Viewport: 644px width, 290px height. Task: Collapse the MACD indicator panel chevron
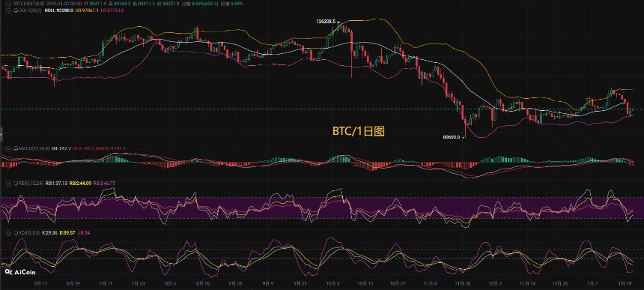(x=7, y=148)
